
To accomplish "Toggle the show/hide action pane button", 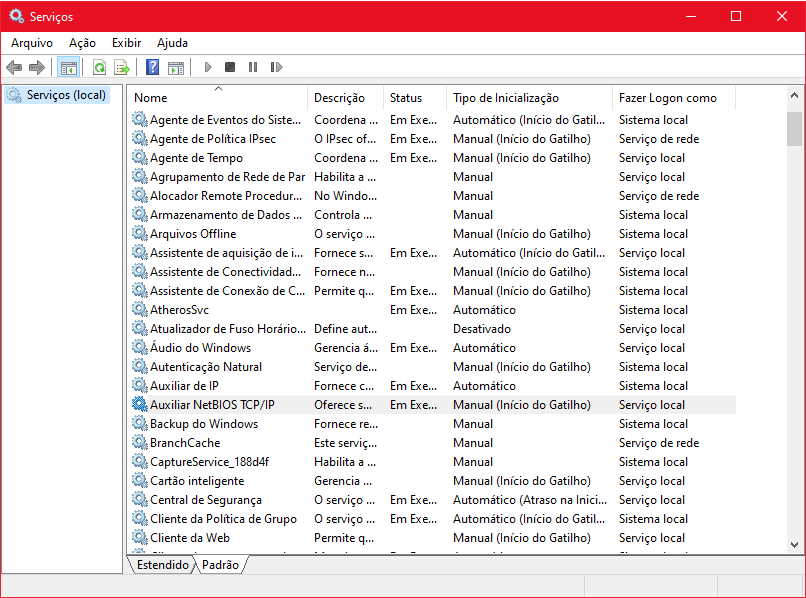I will 176,67.
